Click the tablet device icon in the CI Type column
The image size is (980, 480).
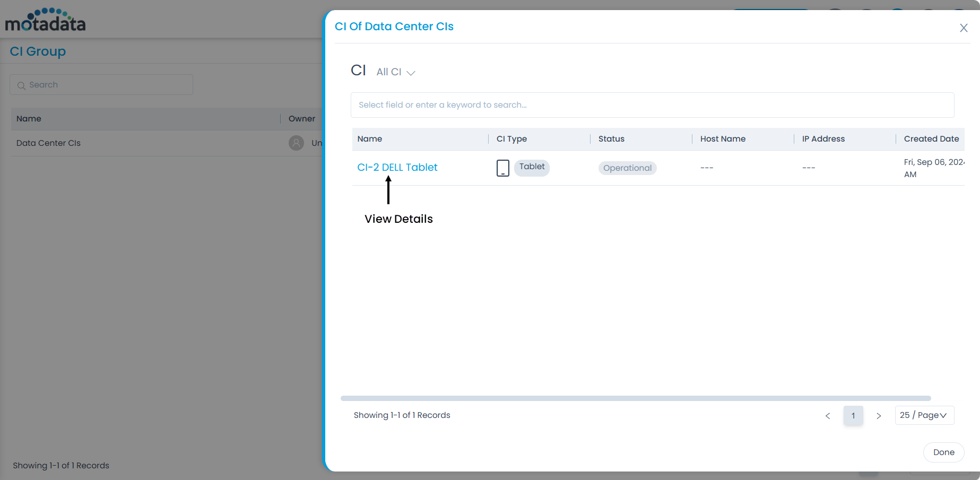click(502, 168)
